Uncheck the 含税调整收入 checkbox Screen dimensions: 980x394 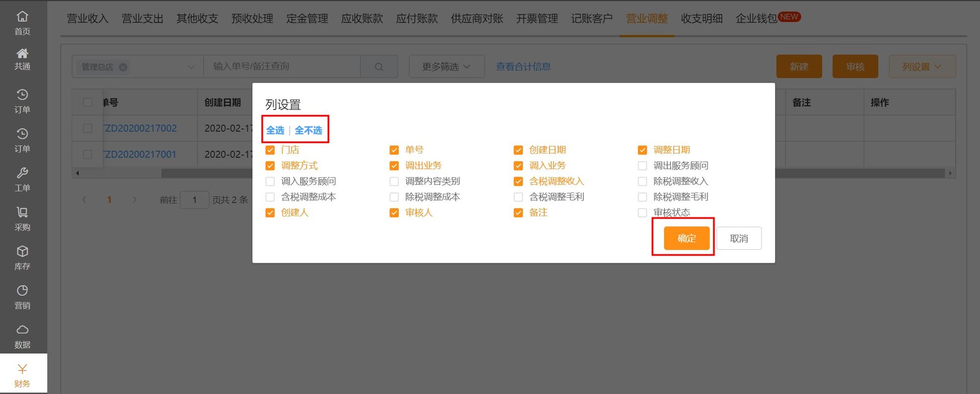518,181
